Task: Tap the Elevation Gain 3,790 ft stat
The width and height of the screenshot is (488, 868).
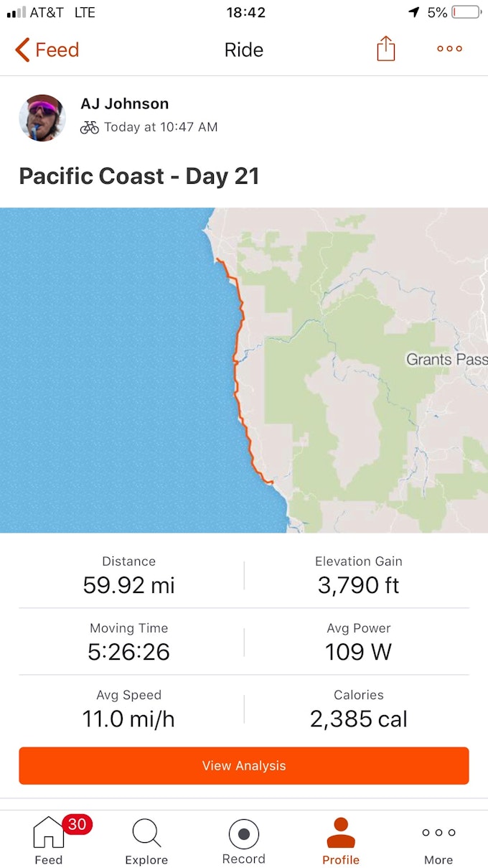Action: click(x=358, y=576)
